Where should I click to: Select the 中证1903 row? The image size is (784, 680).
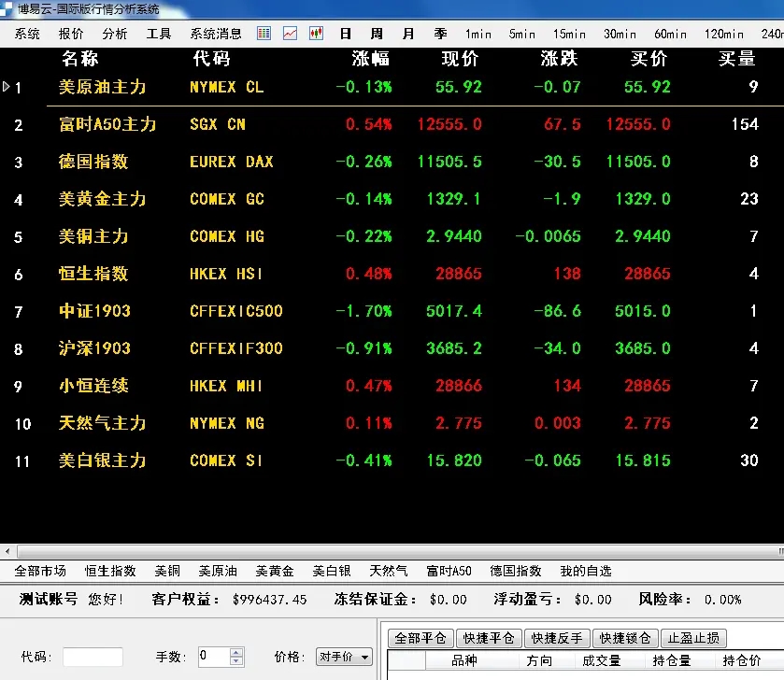pos(392,311)
